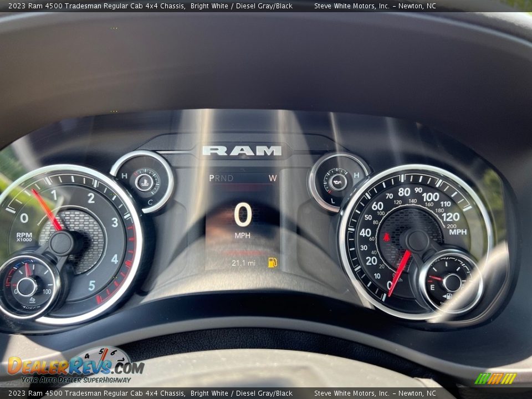Click the E mark on fuel gauge
This screenshot has height=399, width=532.
(x=432, y=288)
